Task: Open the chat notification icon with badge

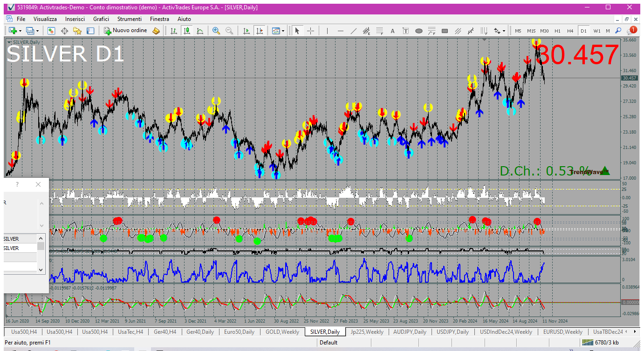Action: pos(631,31)
